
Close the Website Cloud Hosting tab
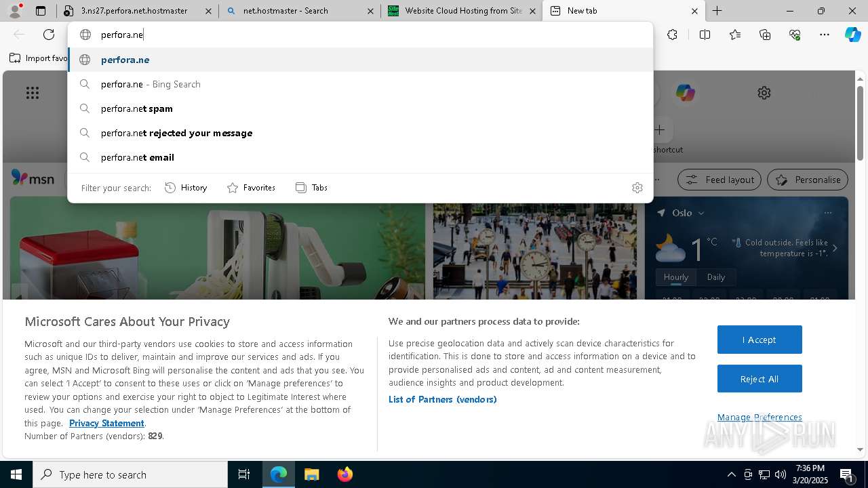[x=533, y=11]
